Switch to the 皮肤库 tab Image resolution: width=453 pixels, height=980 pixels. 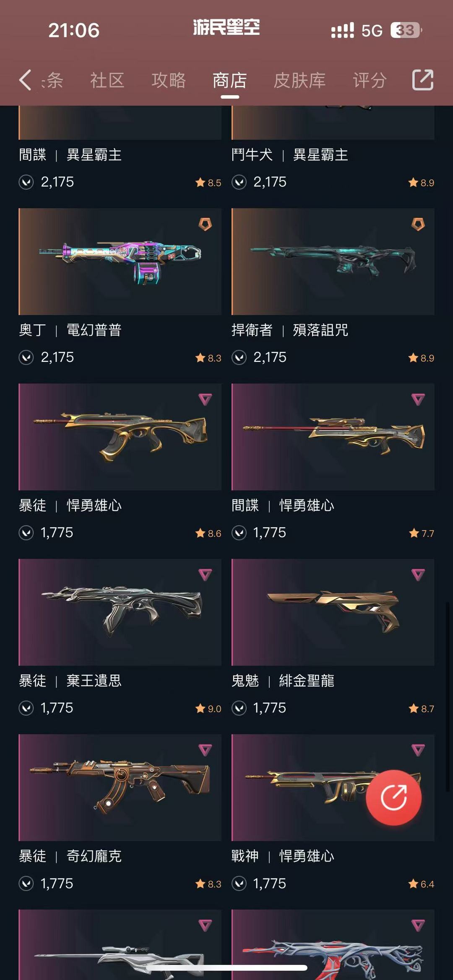[x=299, y=80]
